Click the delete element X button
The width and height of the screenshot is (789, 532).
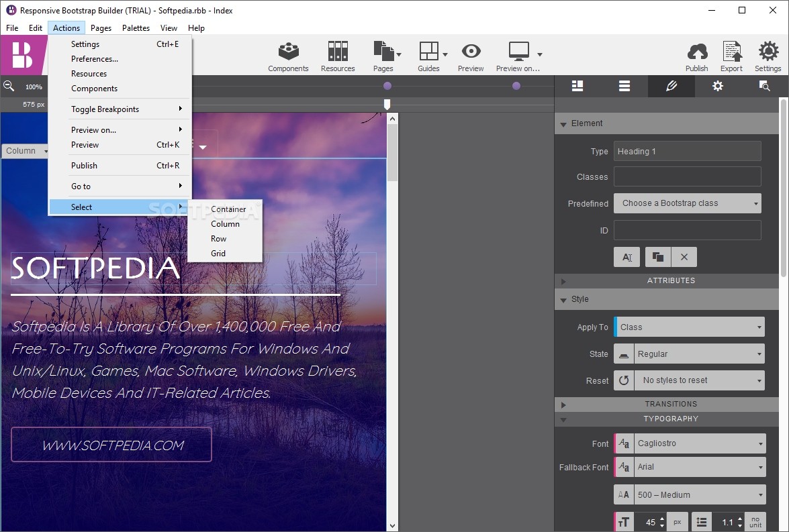(684, 257)
